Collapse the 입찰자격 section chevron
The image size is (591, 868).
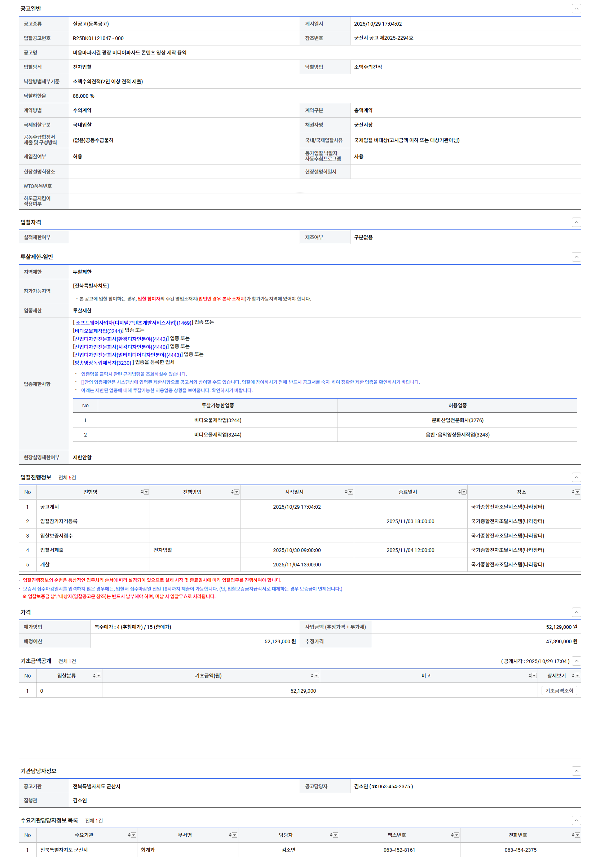pos(576,222)
